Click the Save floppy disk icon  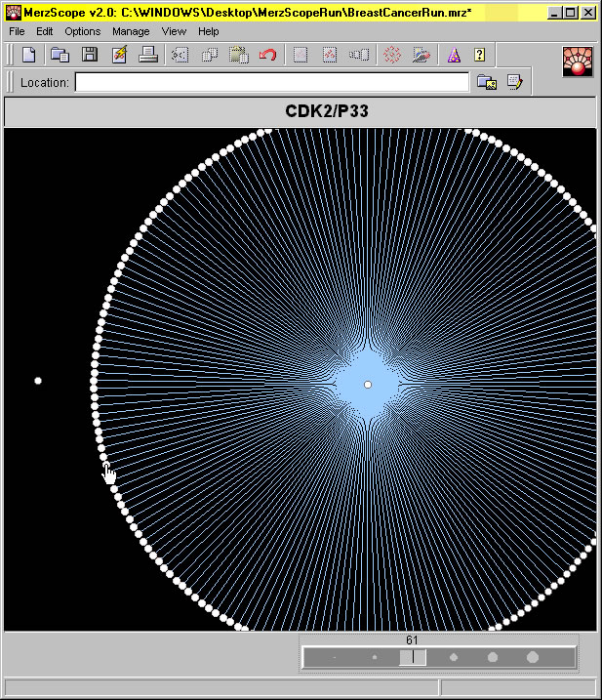89,55
